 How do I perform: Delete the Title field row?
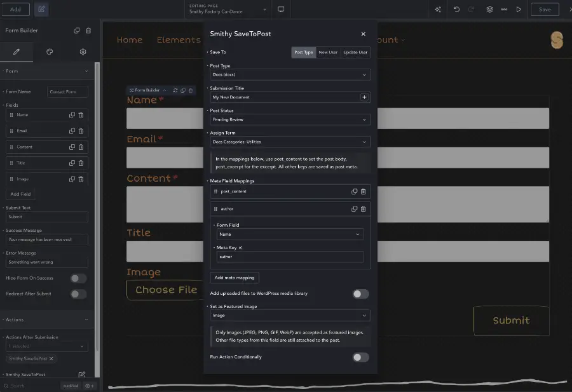[81, 163]
